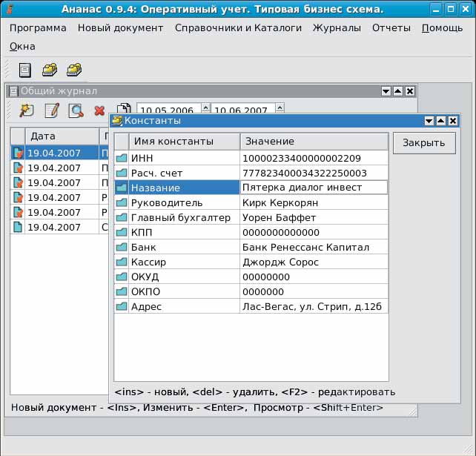476x456 pixels.
Task: Open Справочники и Каталоги menu
Action: point(238,28)
